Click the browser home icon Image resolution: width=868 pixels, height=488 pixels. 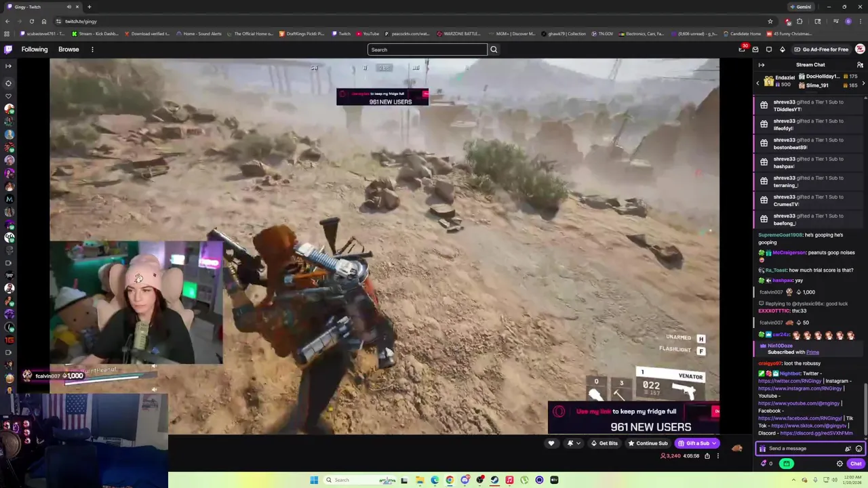[x=44, y=21]
